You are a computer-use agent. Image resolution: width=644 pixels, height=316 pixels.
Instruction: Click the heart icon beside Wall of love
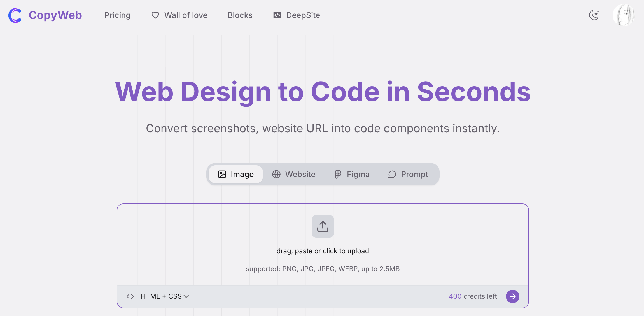(155, 15)
